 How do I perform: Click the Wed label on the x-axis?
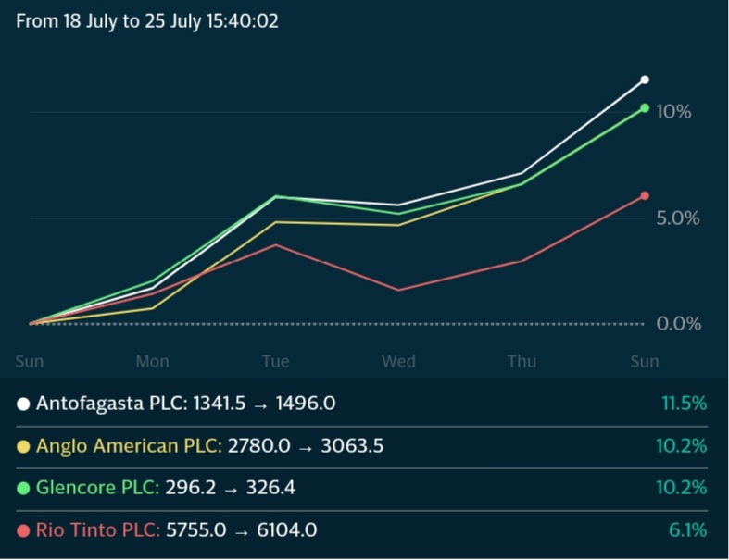(398, 361)
